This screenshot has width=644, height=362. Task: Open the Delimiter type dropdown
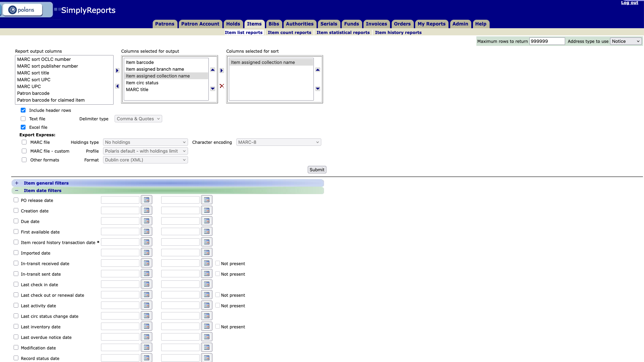(x=138, y=119)
